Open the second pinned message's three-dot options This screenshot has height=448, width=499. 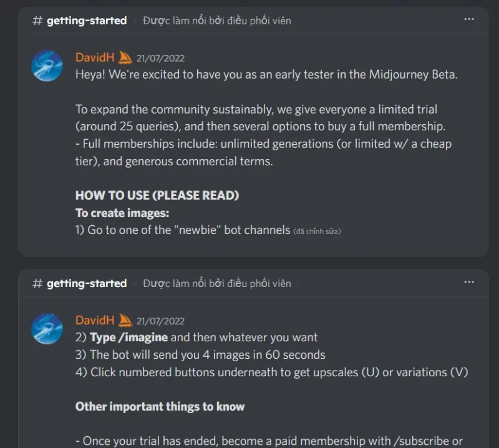(469, 282)
